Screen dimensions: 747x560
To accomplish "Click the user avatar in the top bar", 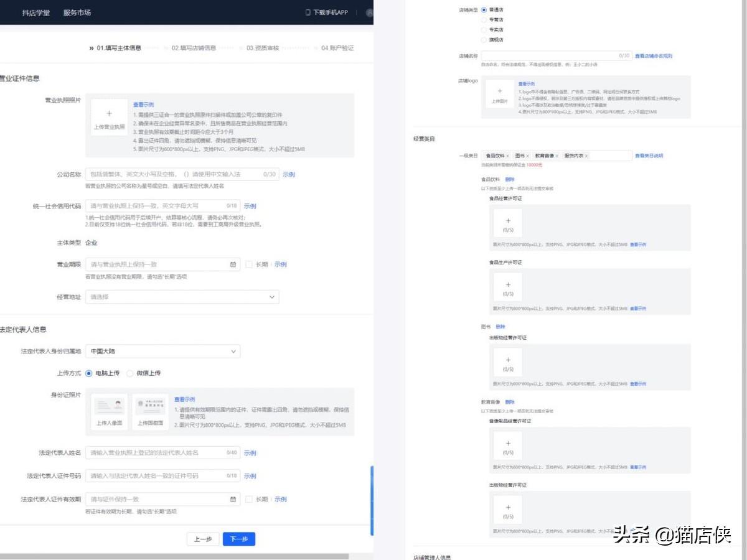I will (370, 12).
